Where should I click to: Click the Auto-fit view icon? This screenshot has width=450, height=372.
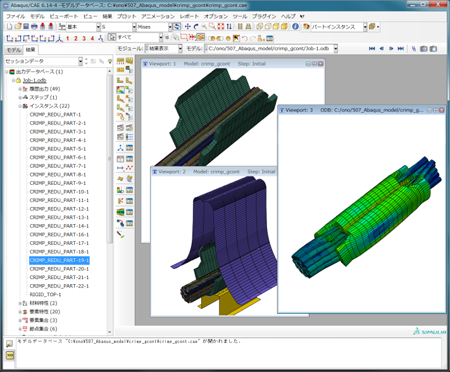click(221, 26)
